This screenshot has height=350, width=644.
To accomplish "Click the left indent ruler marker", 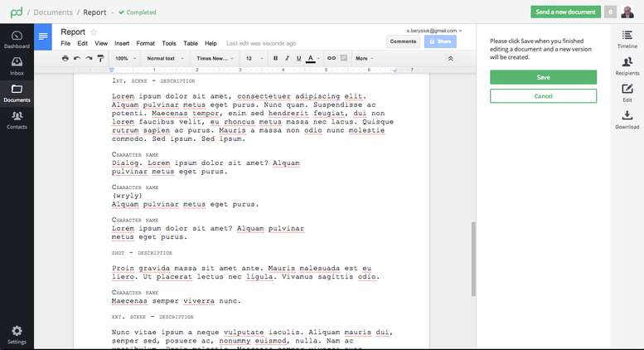I will [112, 70].
